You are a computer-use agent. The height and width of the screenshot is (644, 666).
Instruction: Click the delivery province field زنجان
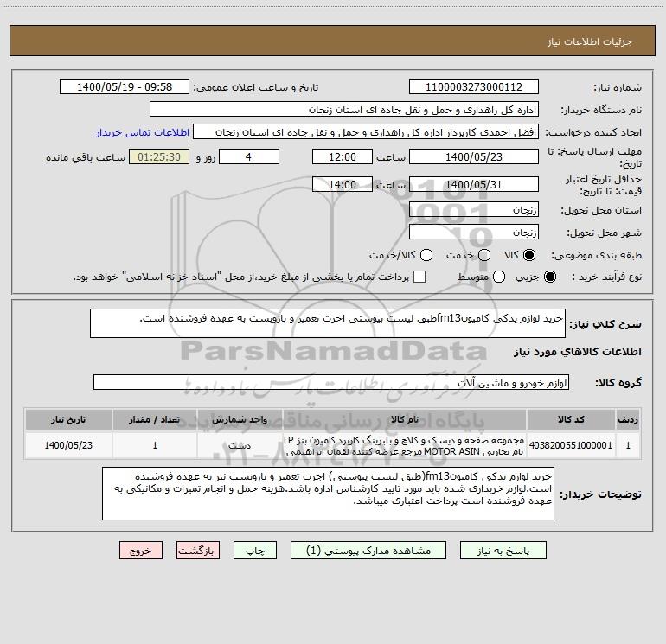[474, 210]
